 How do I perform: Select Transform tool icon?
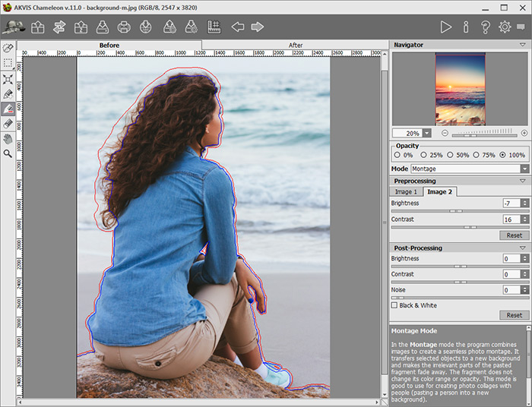point(8,79)
